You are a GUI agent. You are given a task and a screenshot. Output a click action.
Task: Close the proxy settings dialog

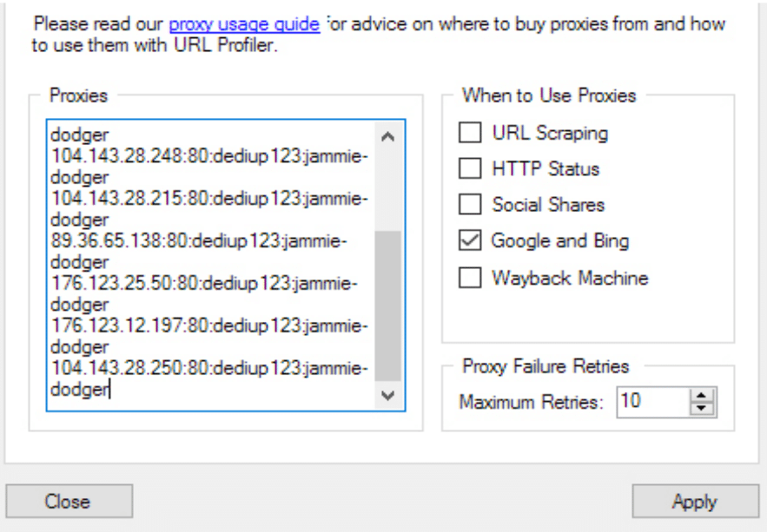pyautogui.click(x=69, y=502)
